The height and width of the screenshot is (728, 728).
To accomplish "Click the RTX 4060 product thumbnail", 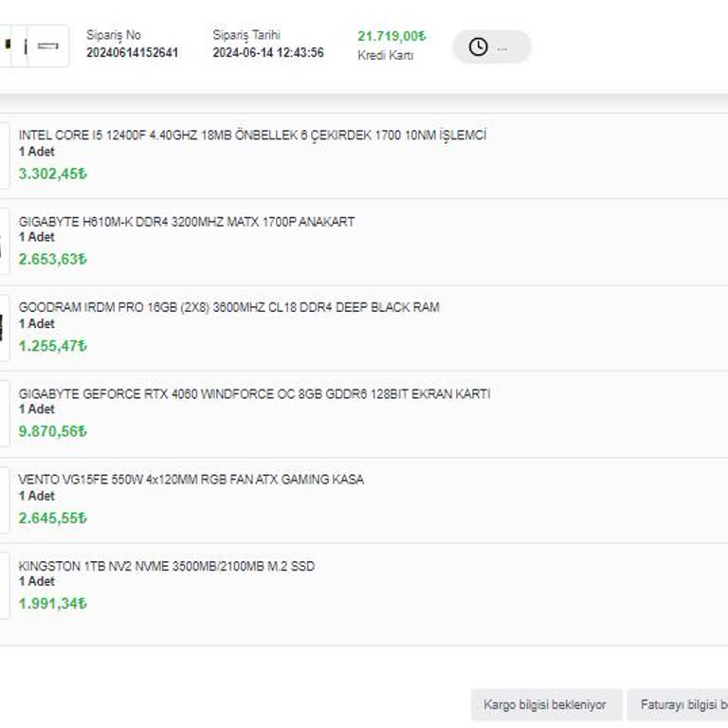I will [x=4, y=414].
